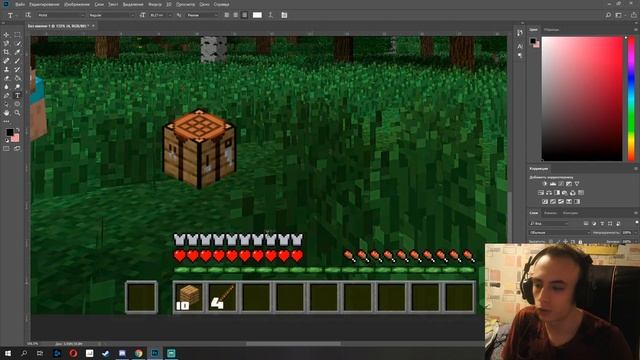This screenshot has width=640, height=360.
Task: Select the Path Selection tool
Action: 6,104
